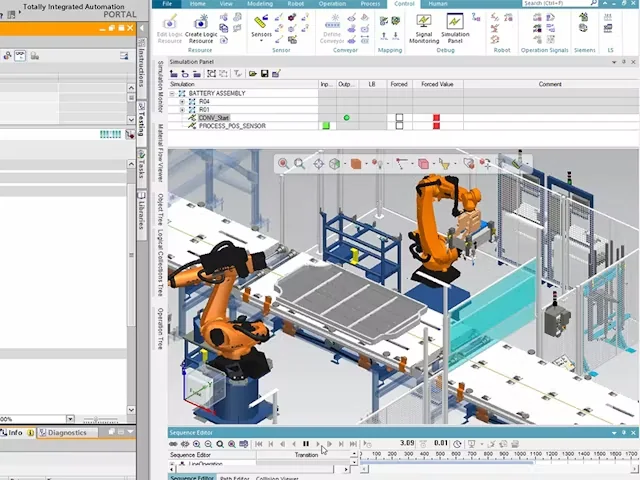The height and width of the screenshot is (480, 640).
Task: Click the TIA Portal bottom scroll down arrow
Action: pyautogui.click(x=131, y=410)
